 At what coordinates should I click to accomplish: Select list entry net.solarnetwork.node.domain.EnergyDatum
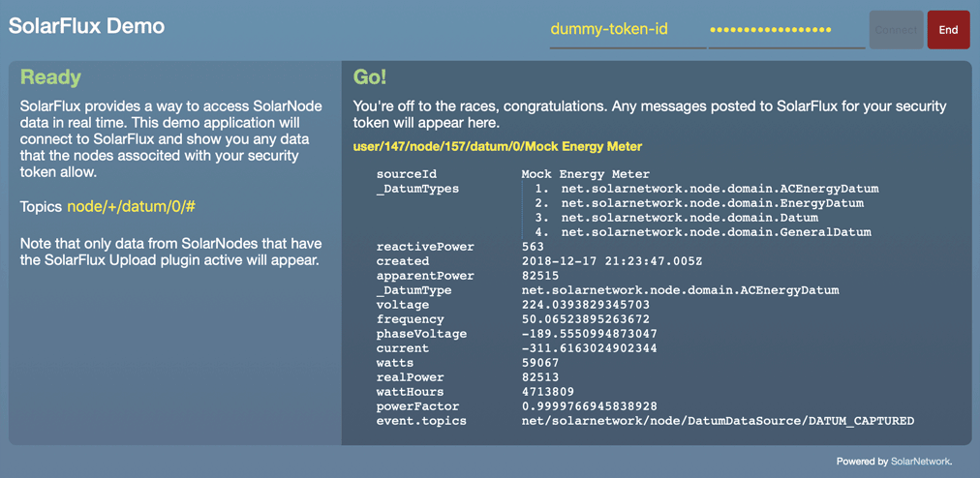click(x=713, y=203)
